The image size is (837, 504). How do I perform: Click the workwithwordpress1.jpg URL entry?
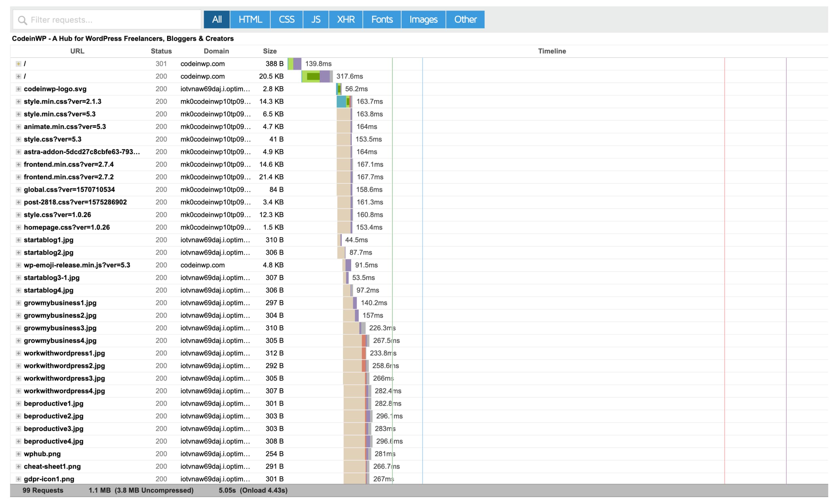coord(64,353)
